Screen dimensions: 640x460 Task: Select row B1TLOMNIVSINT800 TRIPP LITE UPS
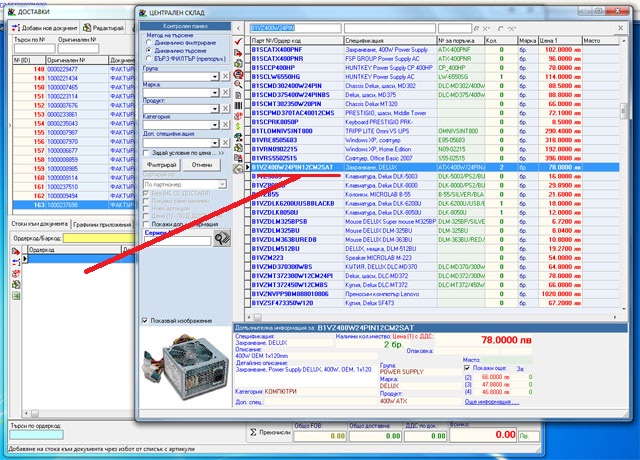pyautogui.click(x=434, y=131)
